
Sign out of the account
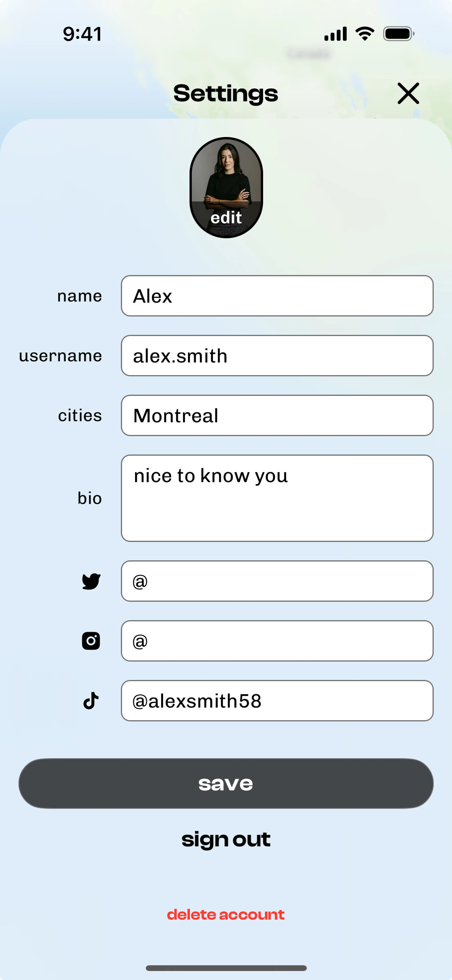tap(226, 840)
